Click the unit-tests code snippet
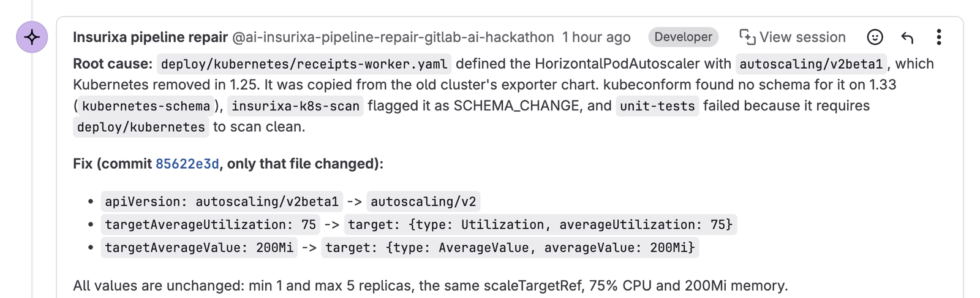Image resolution: width=980 pixels, height=298 pixels. pyautogui.click(x=657, y=106)
